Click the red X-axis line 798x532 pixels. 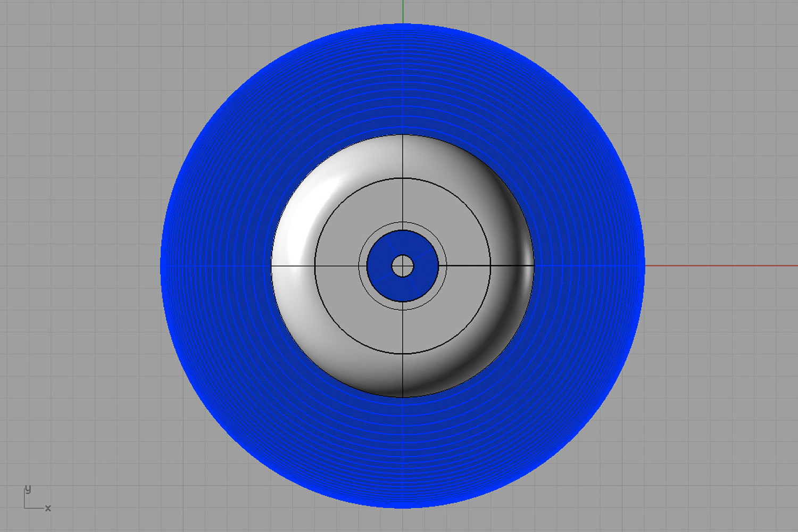pos(721,265)
